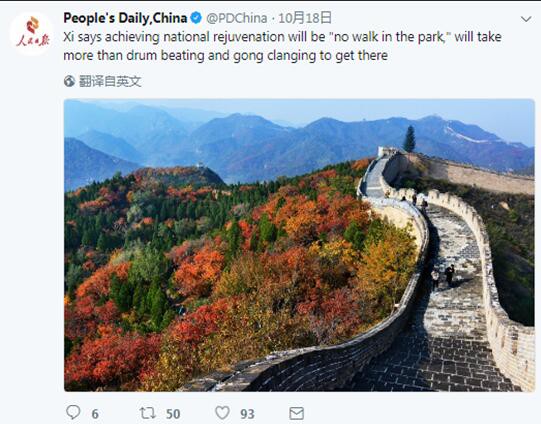Click the retweet arrows icon
The image size is (541, 424).
[147, 413]
